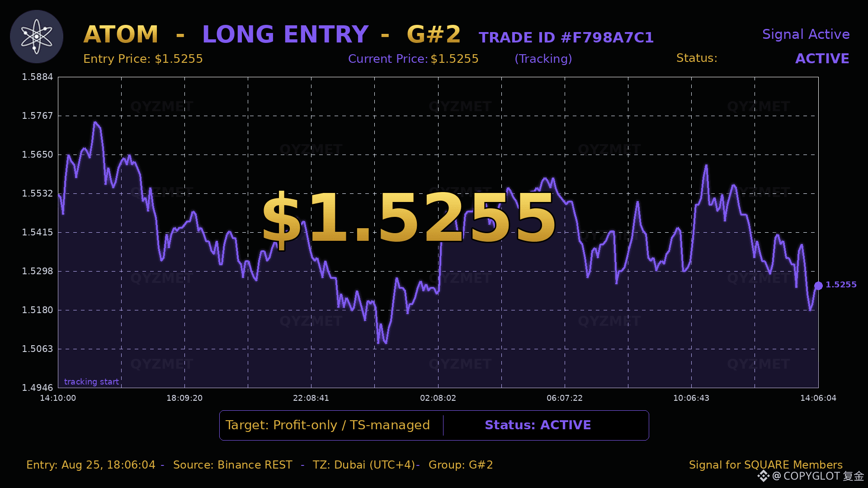Click the Status: label in the header
868x488 pixels.
tap(697, 58)
